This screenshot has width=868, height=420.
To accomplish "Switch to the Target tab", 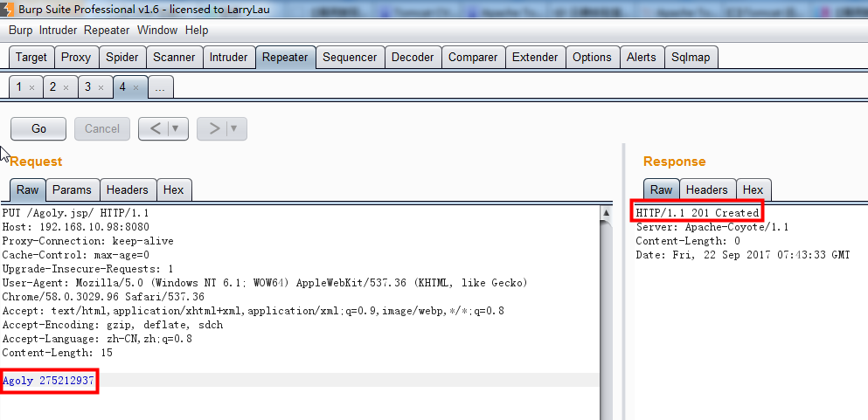I will pos(31,58).
